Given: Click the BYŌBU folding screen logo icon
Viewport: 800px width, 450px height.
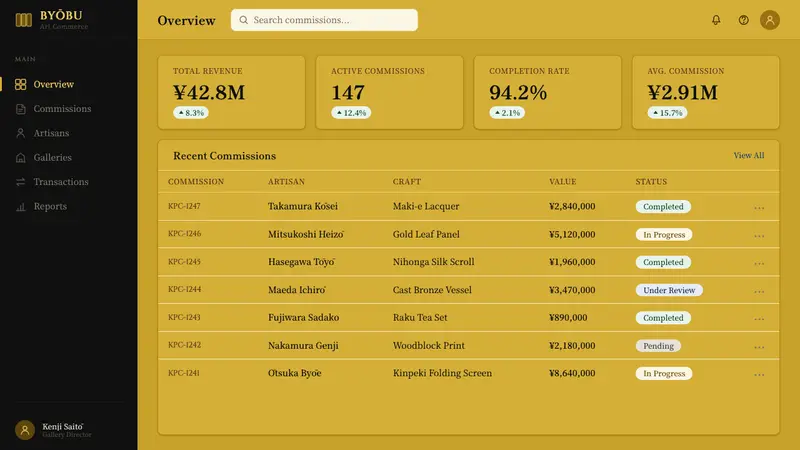Looking at the screenshot, I should coord(23,20).
